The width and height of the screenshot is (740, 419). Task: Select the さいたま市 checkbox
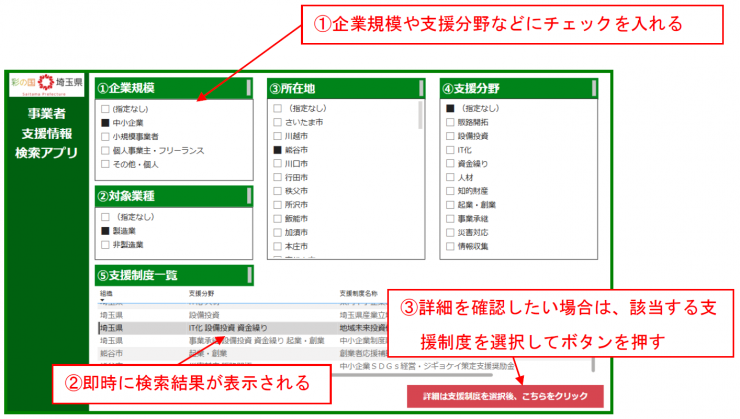278,122
